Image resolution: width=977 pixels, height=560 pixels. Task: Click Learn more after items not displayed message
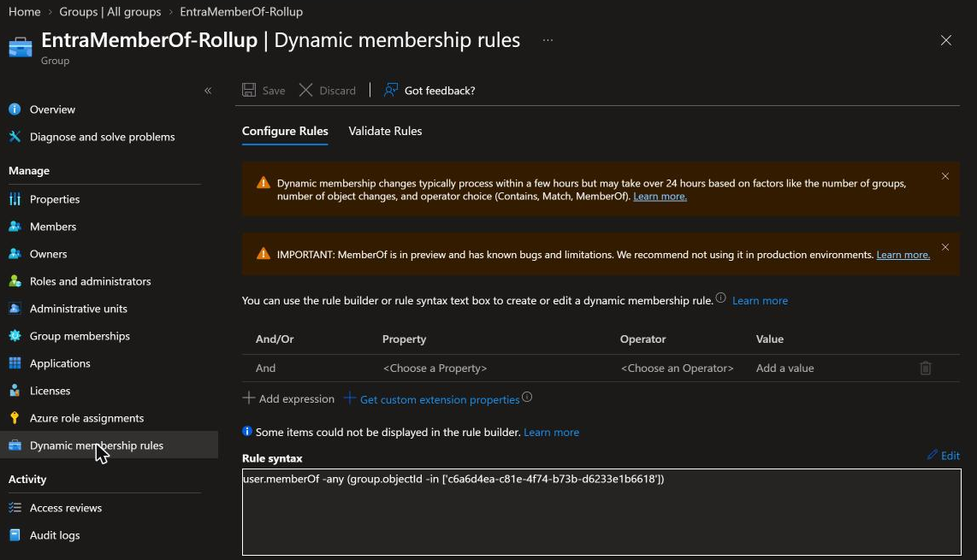[552, 433]
